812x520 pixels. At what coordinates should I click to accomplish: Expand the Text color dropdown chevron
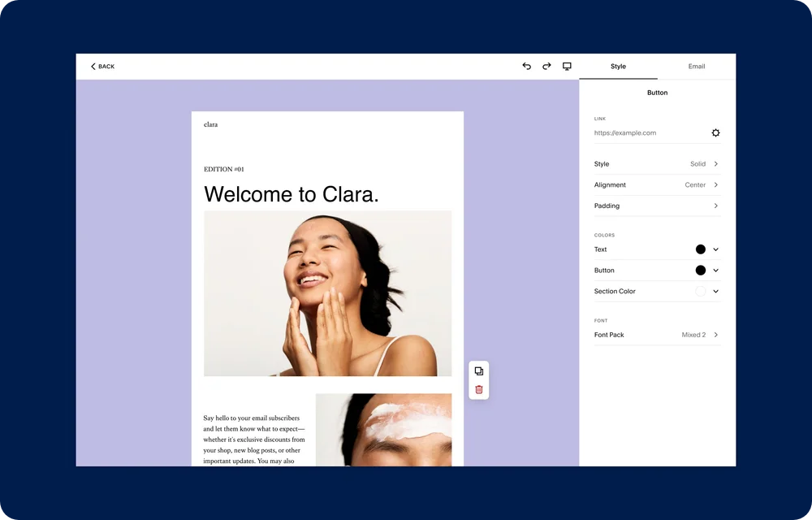[716, 249]
